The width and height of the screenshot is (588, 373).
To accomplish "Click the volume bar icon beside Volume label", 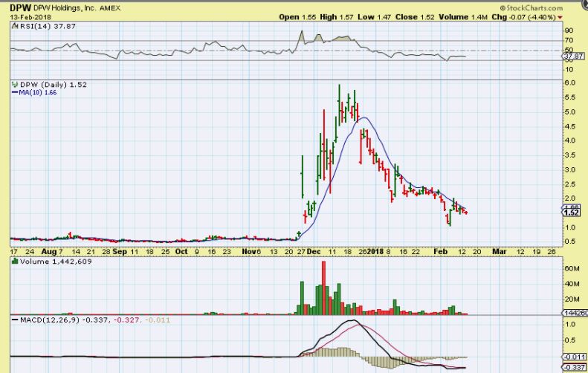I will 15,262.
